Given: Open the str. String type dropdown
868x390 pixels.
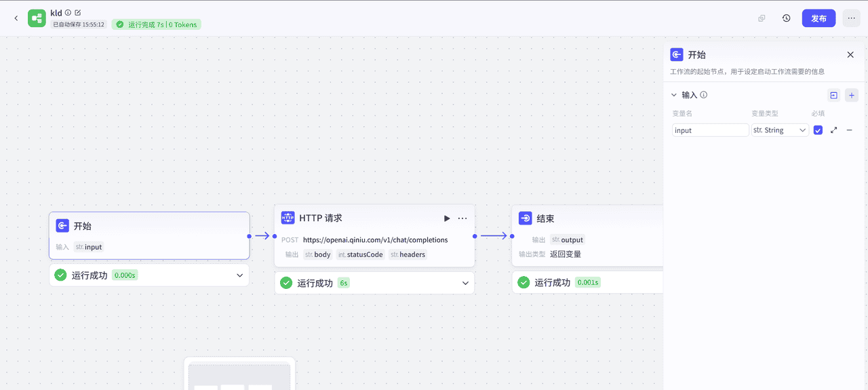Looking at the screenshot, I should [780, 130].
